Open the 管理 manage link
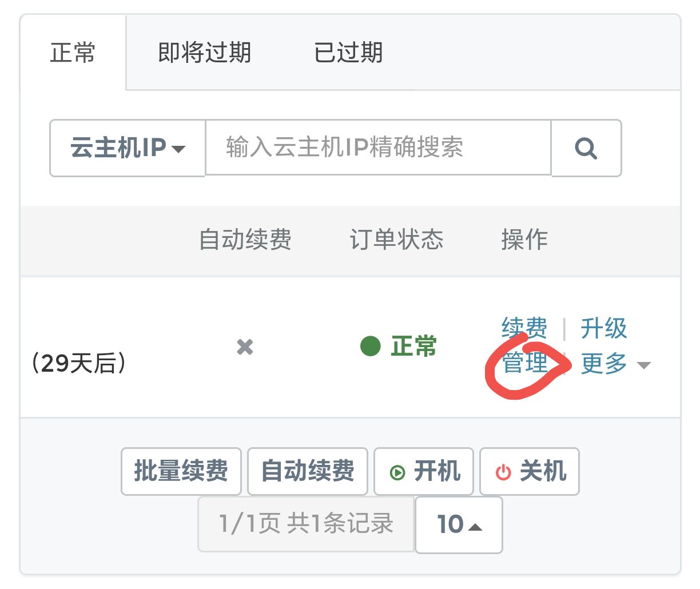The height and width of the screenshot is (589, 700). click(524, 364)
